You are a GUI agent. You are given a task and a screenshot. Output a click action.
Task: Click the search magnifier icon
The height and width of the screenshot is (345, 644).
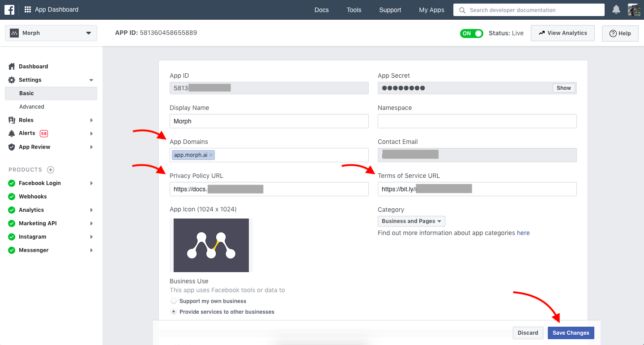(x=462, y=10)
